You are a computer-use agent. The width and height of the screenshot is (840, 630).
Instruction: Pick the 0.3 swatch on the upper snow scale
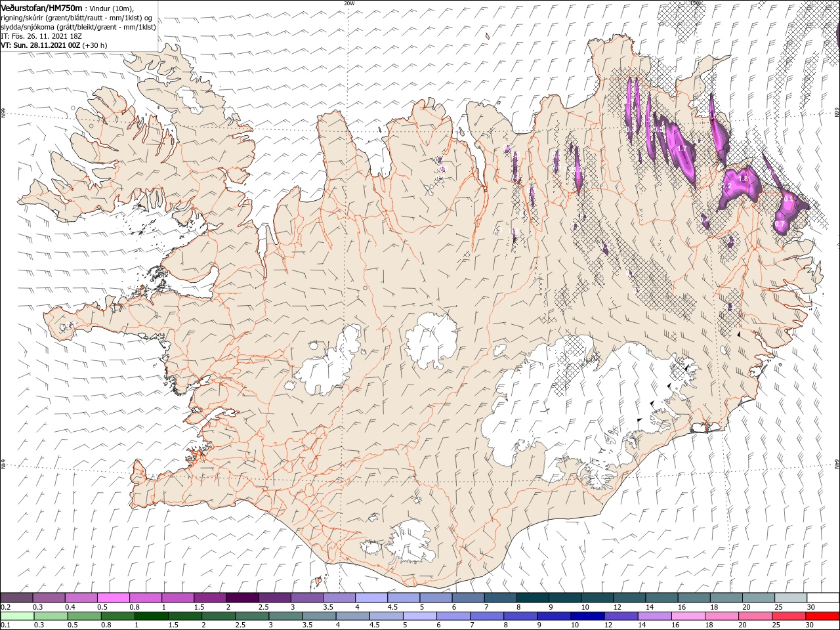point(49,598)
